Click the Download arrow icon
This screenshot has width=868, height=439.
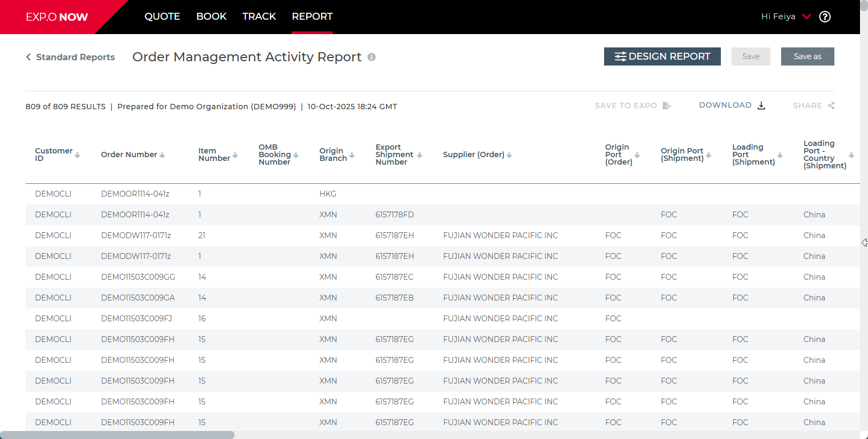tap(761, 105)
